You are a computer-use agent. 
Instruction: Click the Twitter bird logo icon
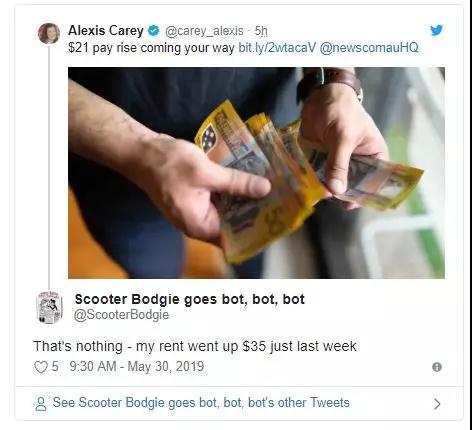(x=436, y=30)
